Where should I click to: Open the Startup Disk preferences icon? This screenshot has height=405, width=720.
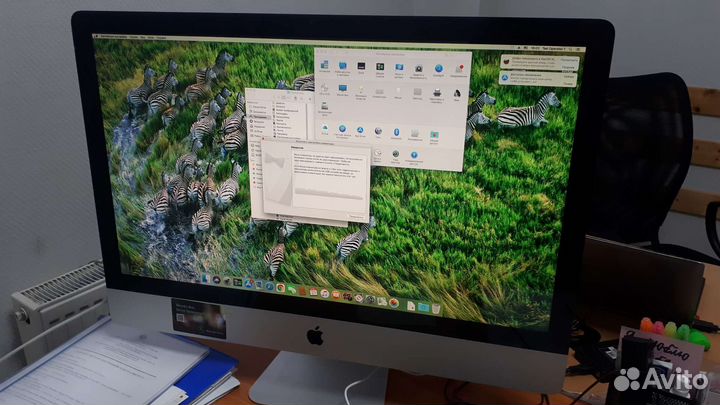click(x=325, y=106)
